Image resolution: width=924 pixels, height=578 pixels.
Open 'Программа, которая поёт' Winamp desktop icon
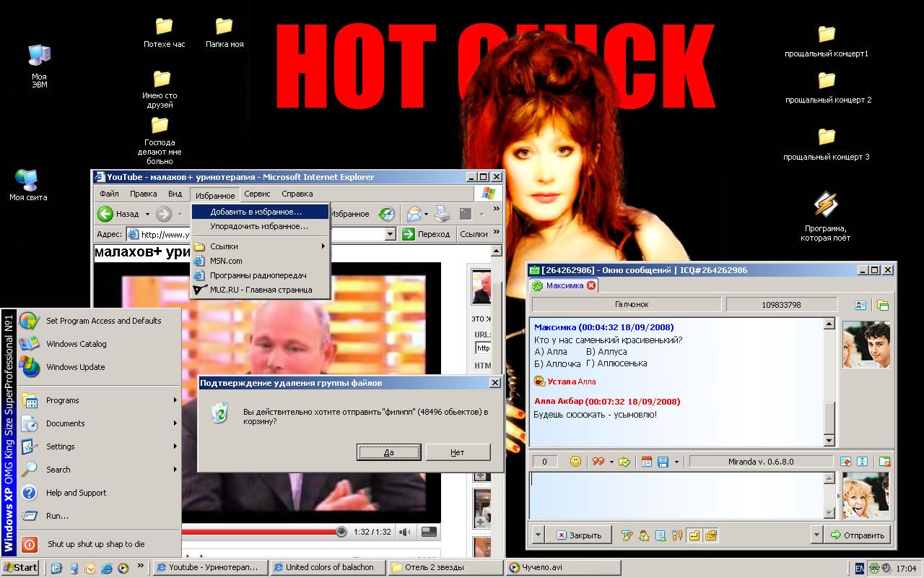(x=827, y=204)
